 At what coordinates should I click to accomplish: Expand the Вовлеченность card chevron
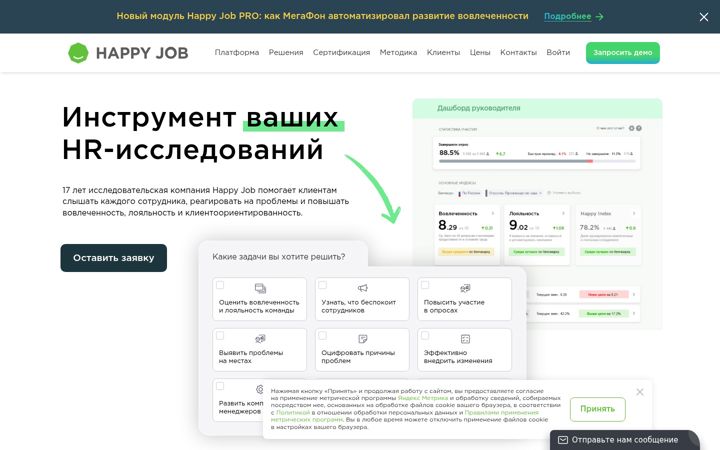(493, 214)
